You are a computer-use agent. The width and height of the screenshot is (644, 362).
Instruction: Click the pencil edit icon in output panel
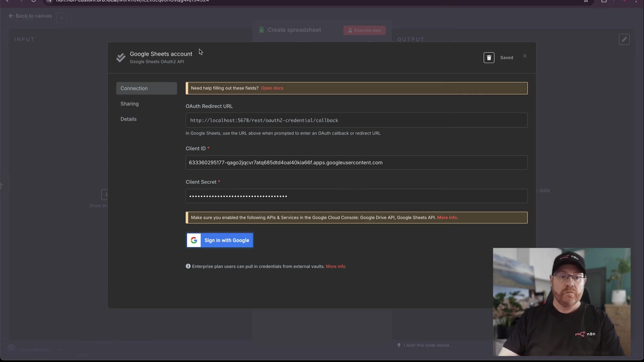[624, 40]
